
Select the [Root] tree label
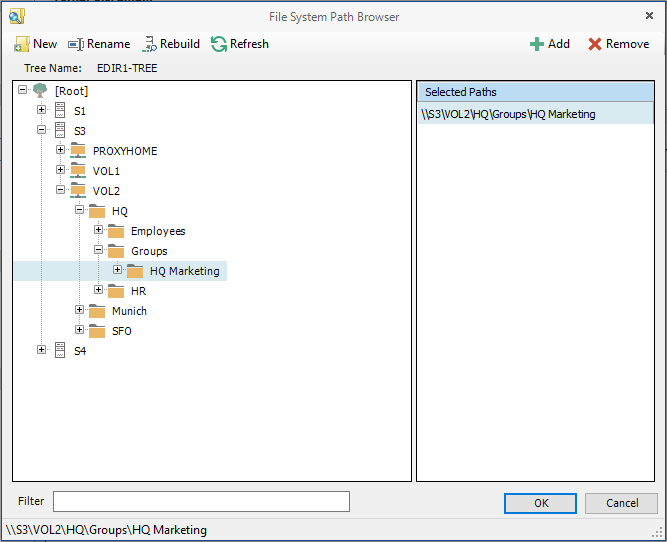[x=71, y=91]
